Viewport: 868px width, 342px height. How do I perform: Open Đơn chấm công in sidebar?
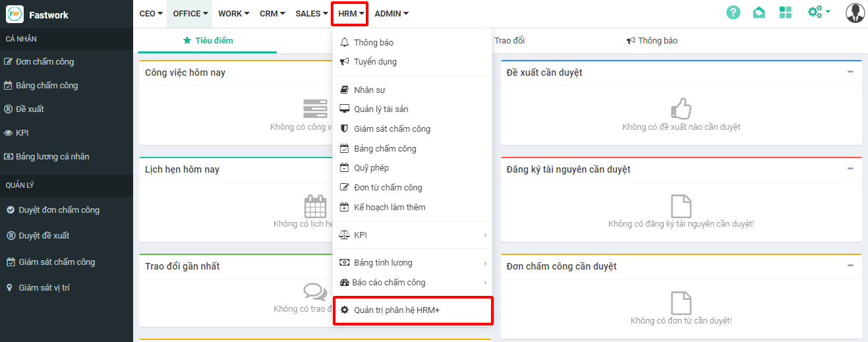pos(45,62)
